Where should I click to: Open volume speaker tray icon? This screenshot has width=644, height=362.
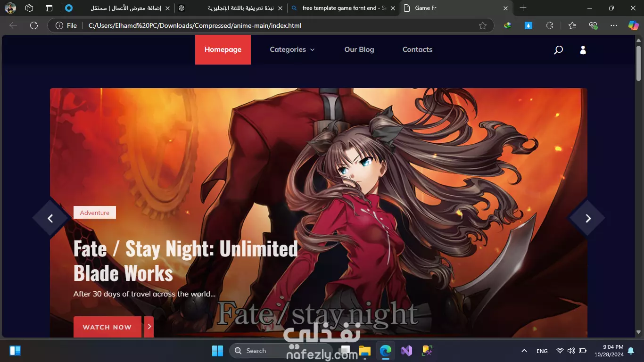click(571, 351)
